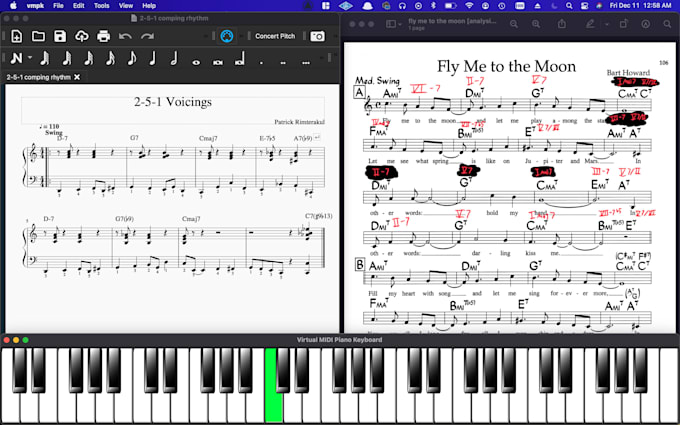Select Patrick Rimterakul composer text
Viewport: 680px width, 425px height.
pyautogui.click(x=299, y=122)
